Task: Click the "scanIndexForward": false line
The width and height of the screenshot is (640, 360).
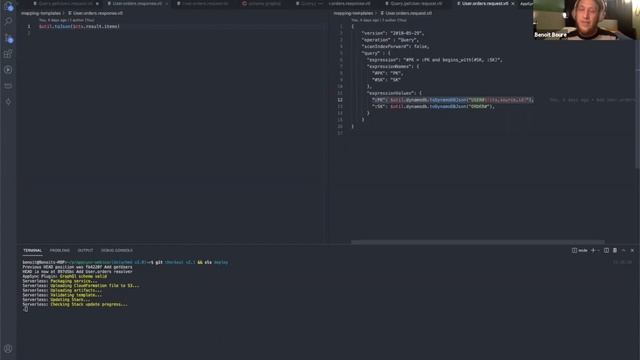Action: pyautogui.click(x=395, y=47)
